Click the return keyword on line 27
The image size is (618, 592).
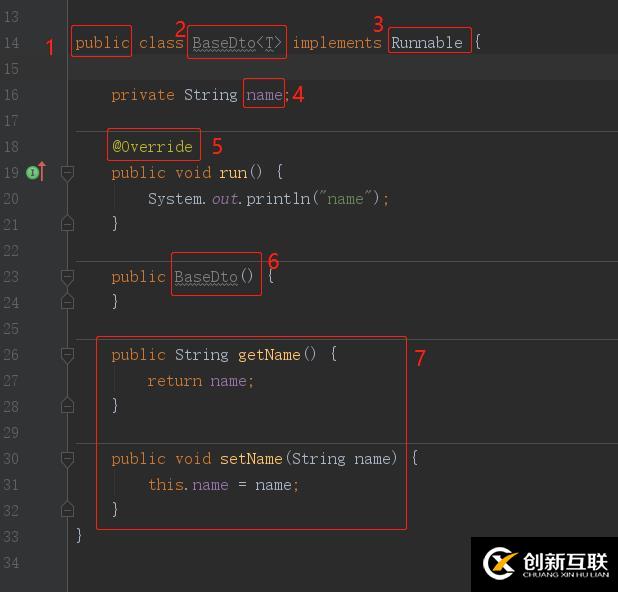click(175, 381)
